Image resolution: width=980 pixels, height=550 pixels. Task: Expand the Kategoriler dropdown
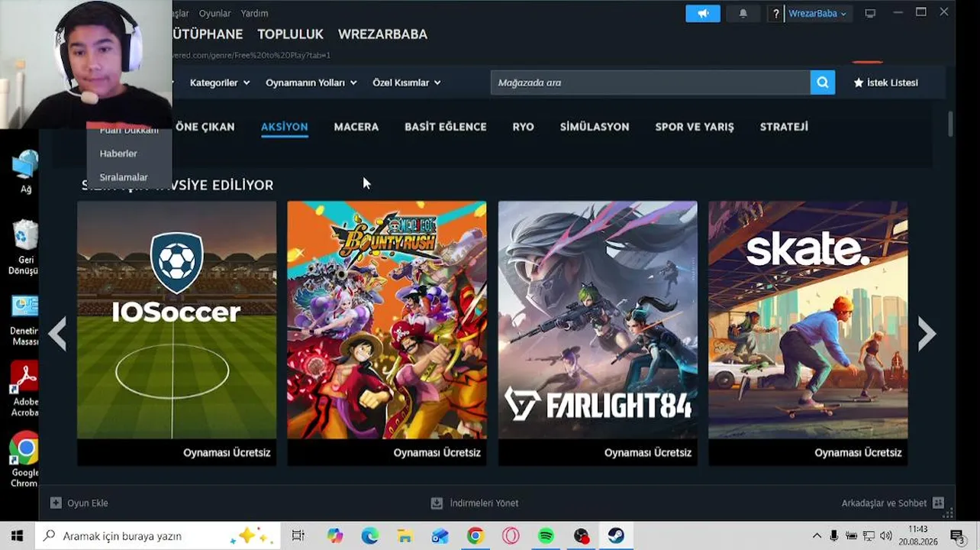[x=220, y=82]
